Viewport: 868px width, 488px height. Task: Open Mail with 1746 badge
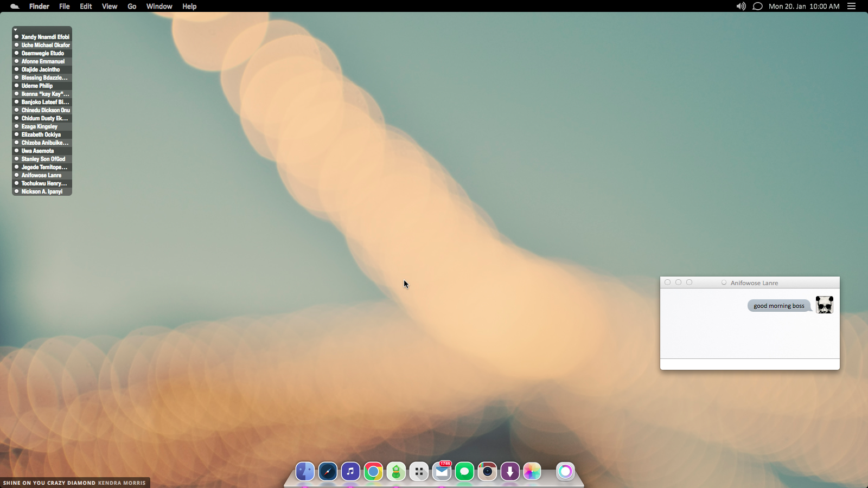click(x=442, y=471)
